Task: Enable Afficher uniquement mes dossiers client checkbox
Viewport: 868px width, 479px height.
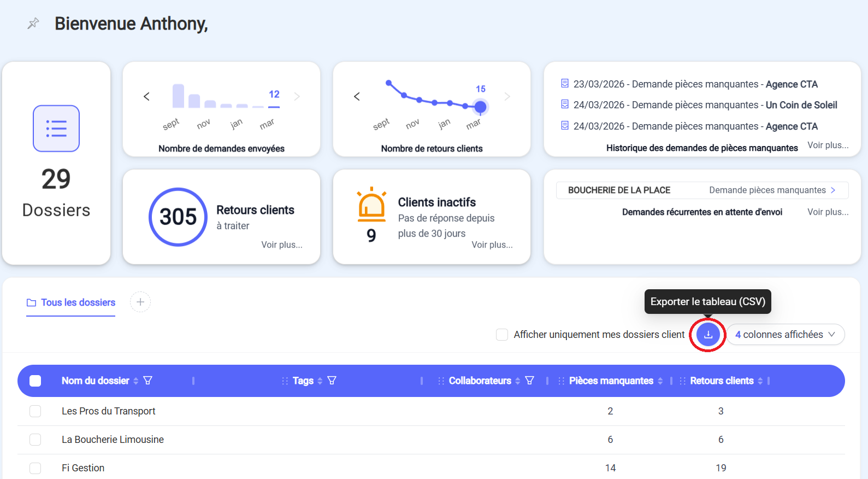Action: pyautogui.click(x=502, y=335)
